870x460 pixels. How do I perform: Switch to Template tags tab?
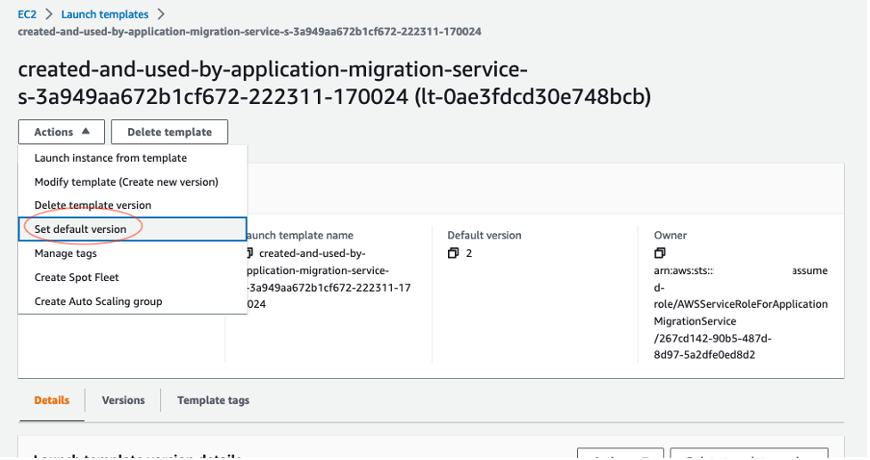(213, 400)
